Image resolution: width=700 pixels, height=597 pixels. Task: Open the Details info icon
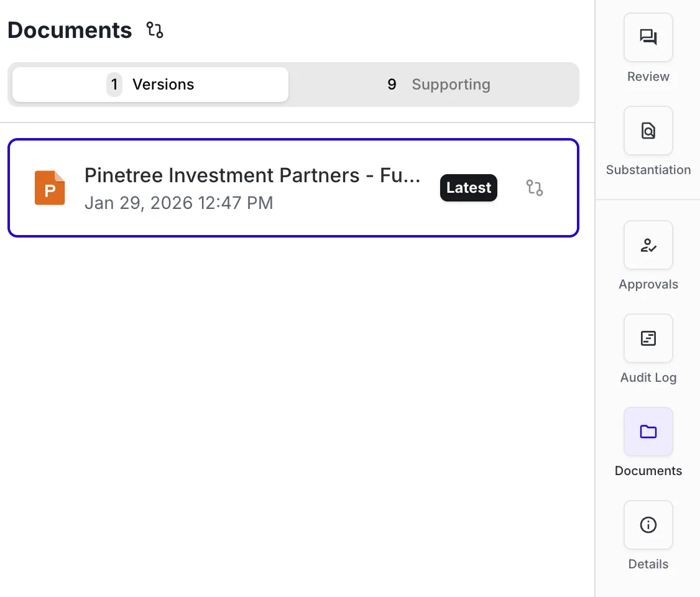[x=648, y=525]
